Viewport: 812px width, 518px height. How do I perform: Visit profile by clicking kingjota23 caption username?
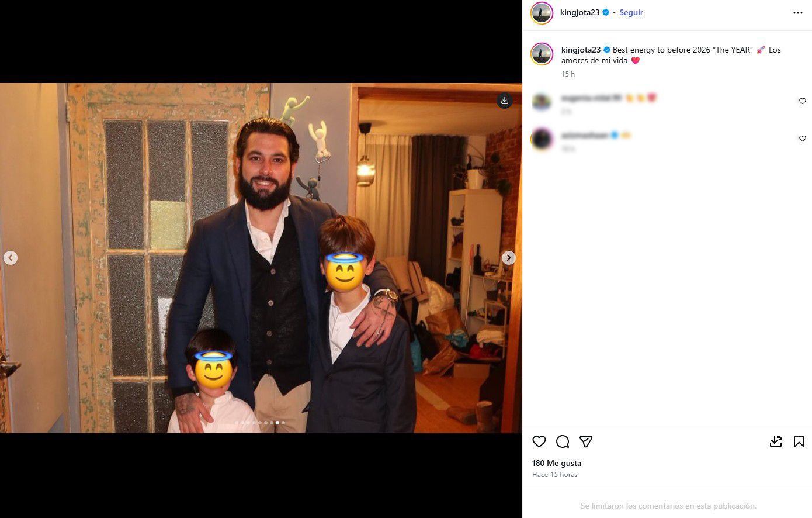(581, 50)
